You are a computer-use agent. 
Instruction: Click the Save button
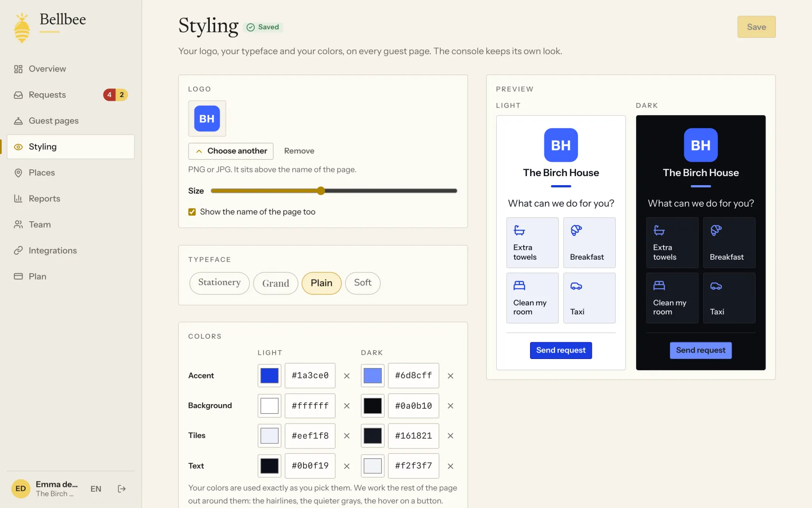[x=757, y=27]
